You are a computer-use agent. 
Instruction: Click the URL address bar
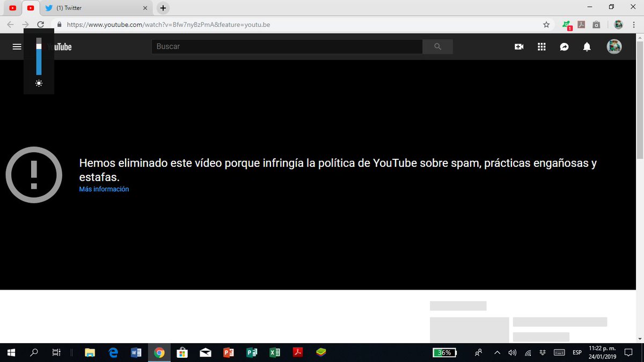[301, 24]
